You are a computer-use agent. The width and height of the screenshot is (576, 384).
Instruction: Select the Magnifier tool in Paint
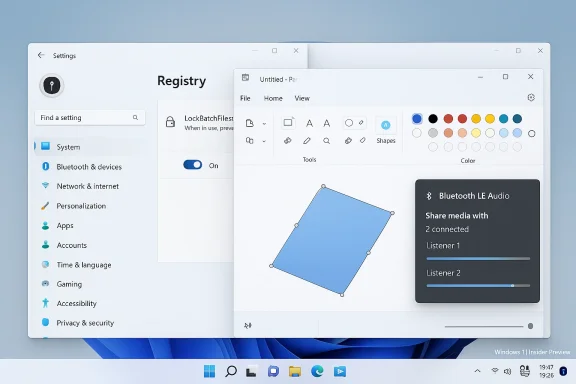(x=326, y=140)
